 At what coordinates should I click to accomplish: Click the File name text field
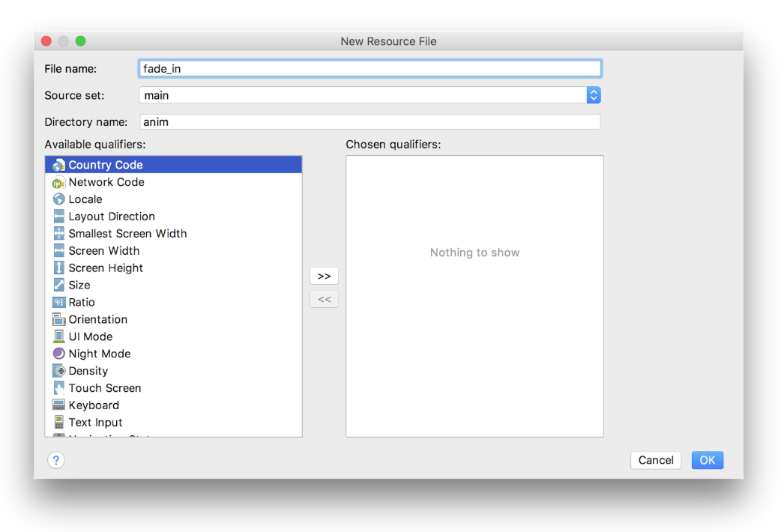[x=370, y=69]
